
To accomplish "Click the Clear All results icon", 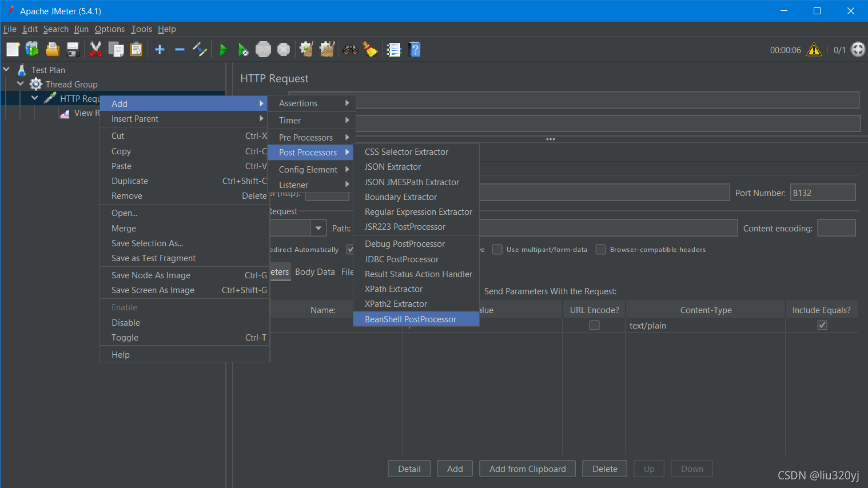I will [x=327, y=50].
